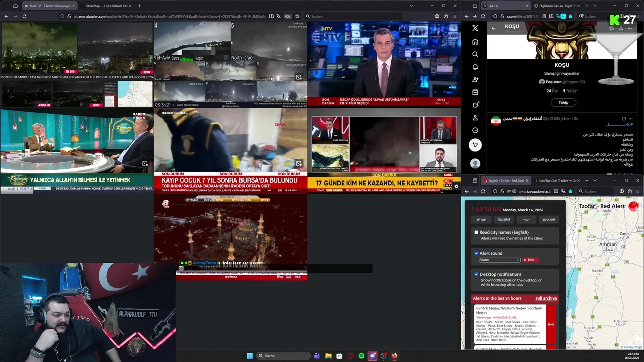
Task: Test the alert sound
Action: coord(530,260)
